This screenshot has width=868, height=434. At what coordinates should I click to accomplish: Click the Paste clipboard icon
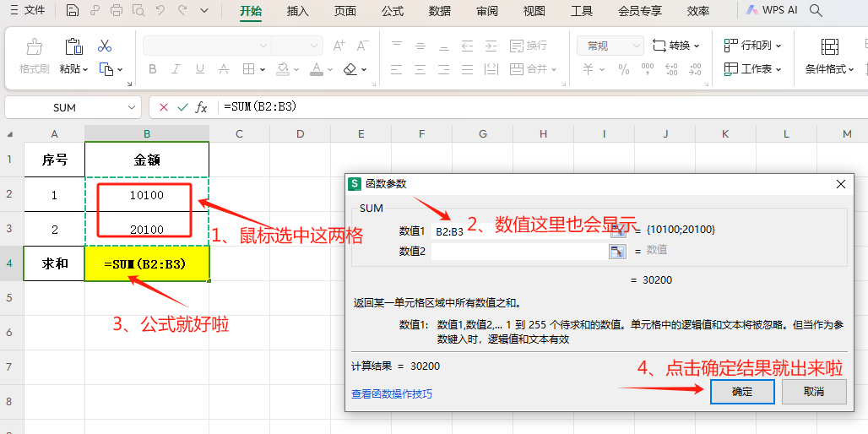click(x=73, y=47)
